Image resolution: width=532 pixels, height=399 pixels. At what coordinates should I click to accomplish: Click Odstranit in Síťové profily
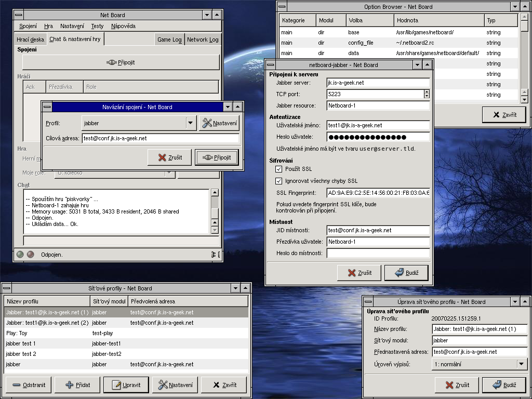click(29, 385)
